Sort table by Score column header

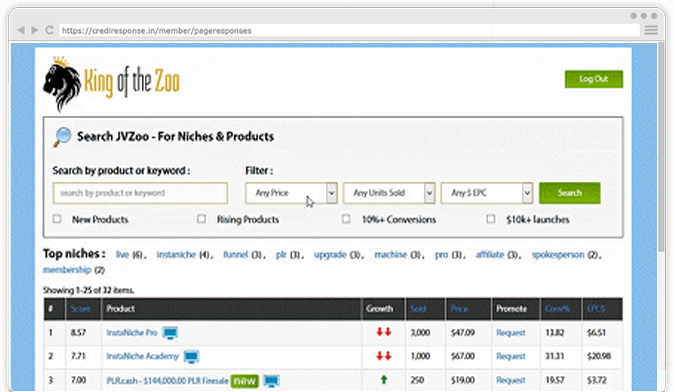tap(80, 309)
